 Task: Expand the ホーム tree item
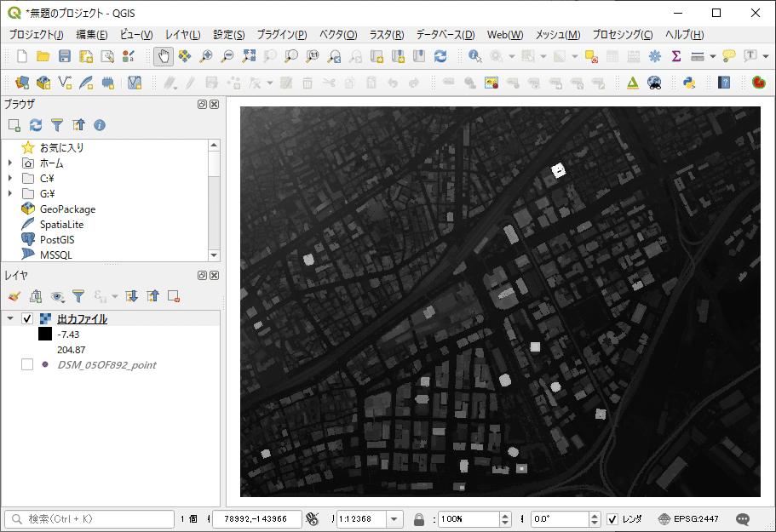[x=9, y=163]
